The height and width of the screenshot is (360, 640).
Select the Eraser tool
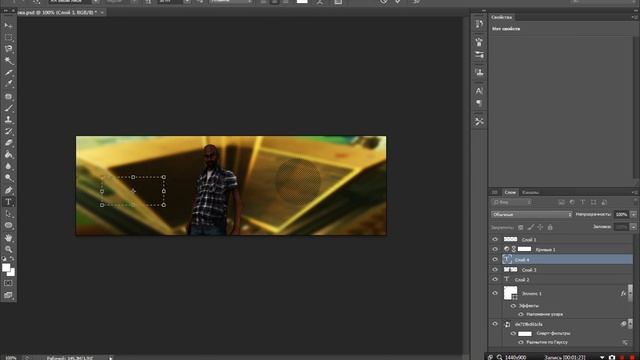click(8, 143)
